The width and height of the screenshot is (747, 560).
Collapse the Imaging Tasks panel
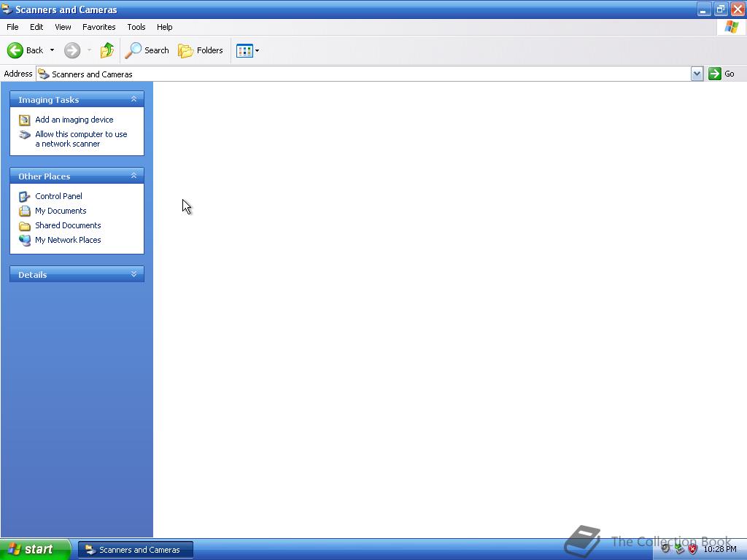[x=134, y=99]
